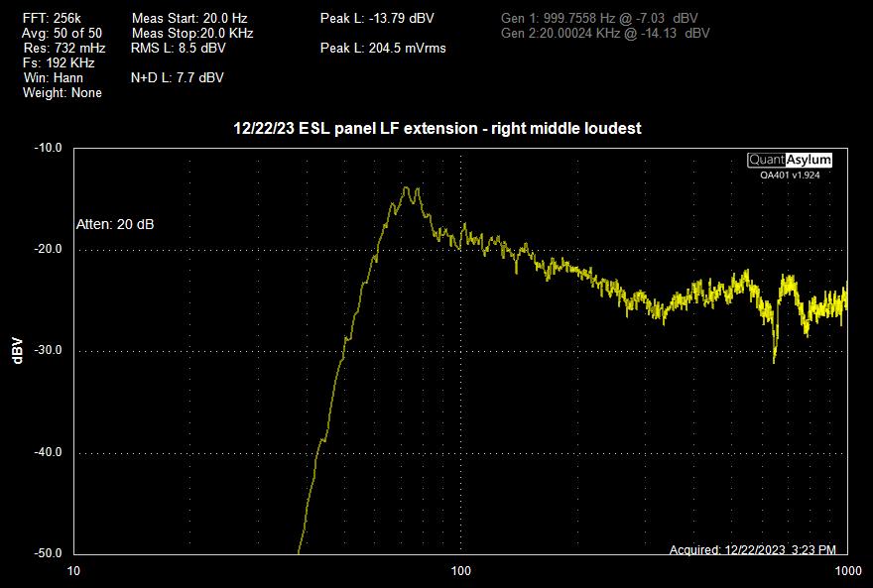Select the N+D L: 7.7 dBV reading
The image size is (873, 588).
(177, 78)
